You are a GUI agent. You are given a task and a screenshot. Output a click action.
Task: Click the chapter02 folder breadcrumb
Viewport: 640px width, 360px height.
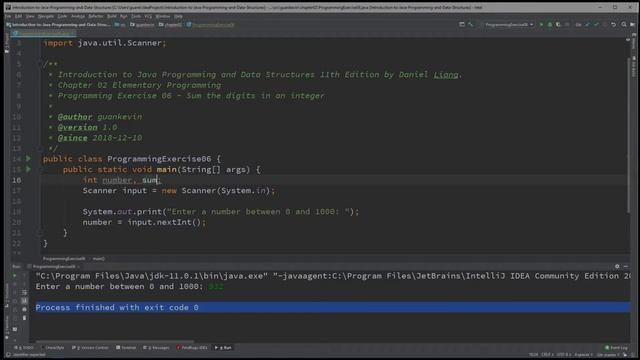pos(170,24)
